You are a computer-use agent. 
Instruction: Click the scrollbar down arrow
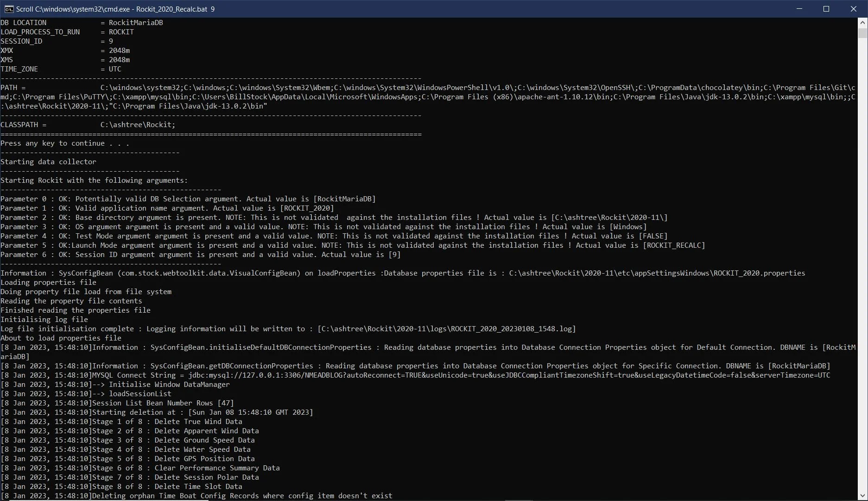(862, 496)
